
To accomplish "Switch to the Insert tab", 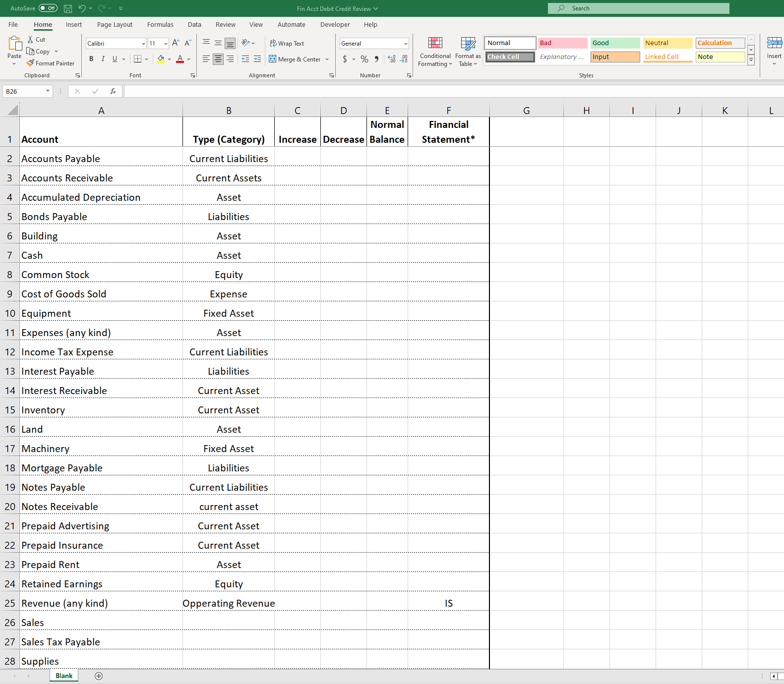I will pyautogui.click(x=74, y=24).
